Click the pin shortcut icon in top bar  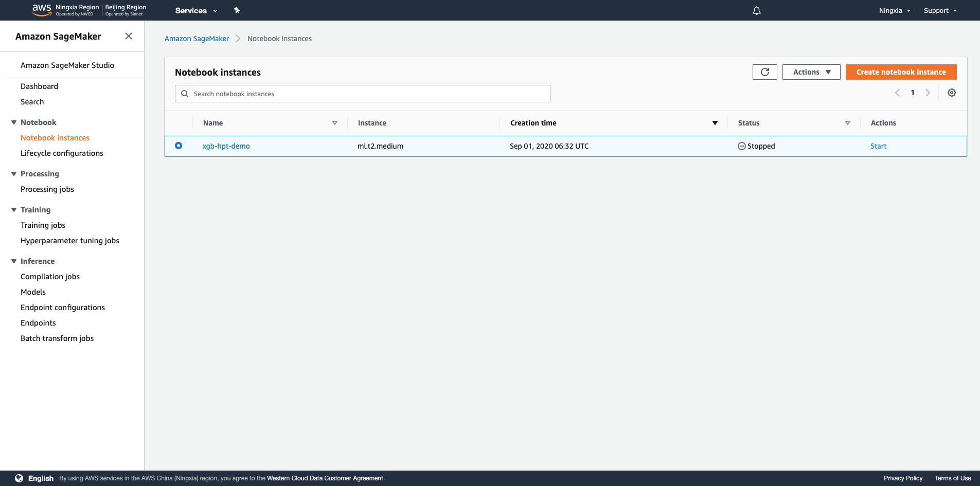point(237,10)
